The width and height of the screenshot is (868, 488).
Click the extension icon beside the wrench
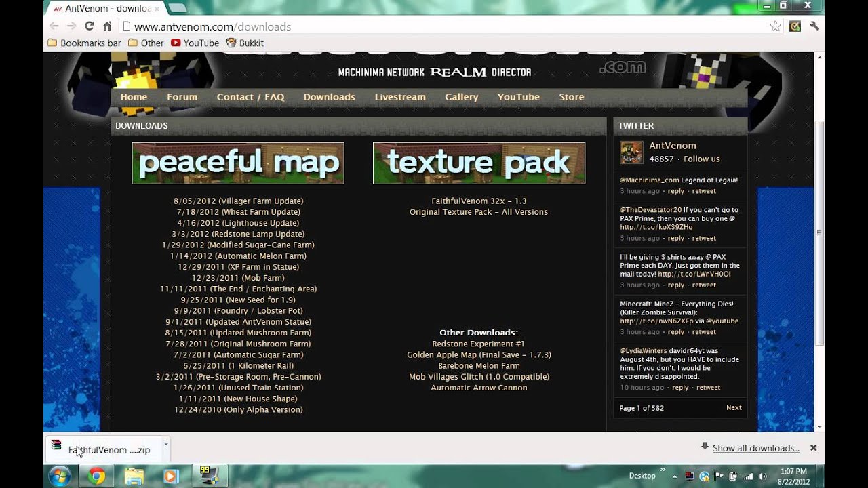pos(795,26)
